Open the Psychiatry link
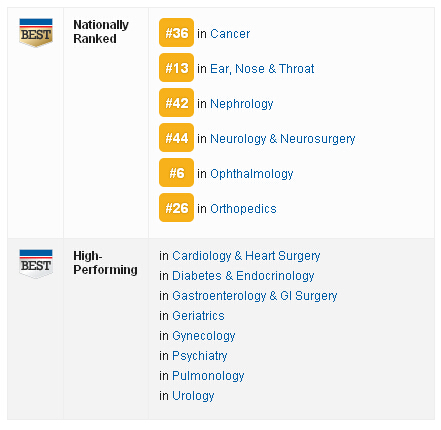The height and width of the screenshot is (430, 441). (200, 356)
